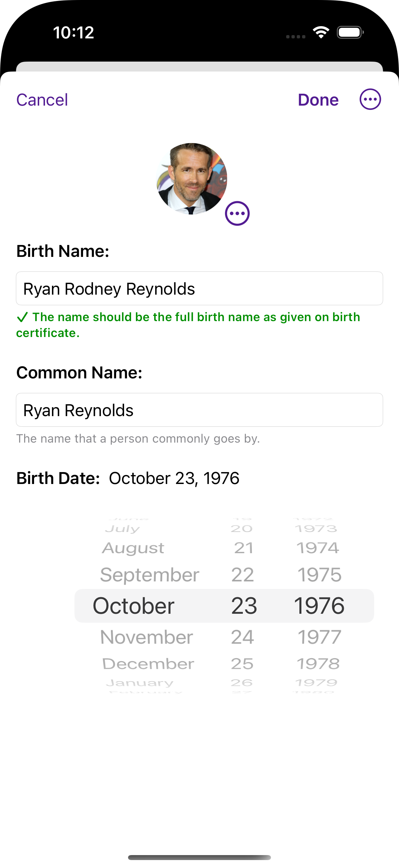
Task: Confirm edits with Done
Action: (x=318, y=100)
